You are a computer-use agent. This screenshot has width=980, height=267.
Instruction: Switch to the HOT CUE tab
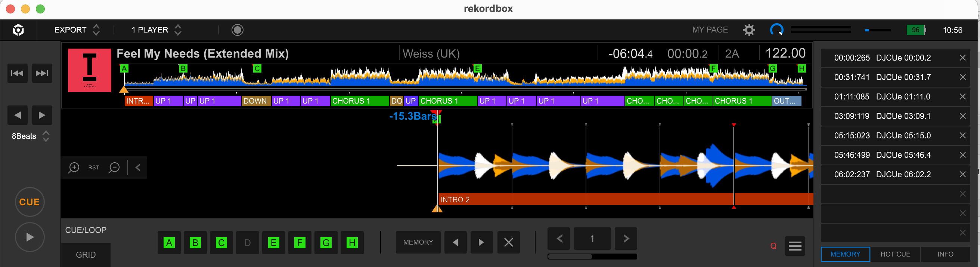coord(895,254)
